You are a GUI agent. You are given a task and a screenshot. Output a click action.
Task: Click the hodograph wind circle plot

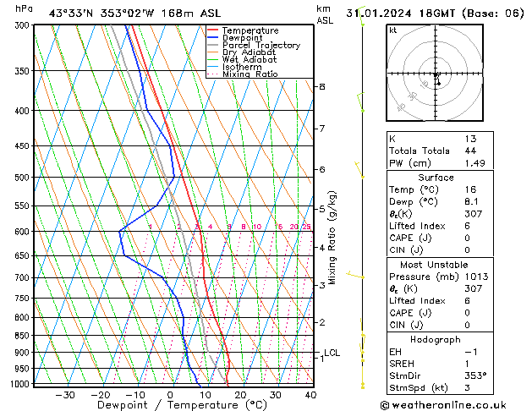point(435,73)
